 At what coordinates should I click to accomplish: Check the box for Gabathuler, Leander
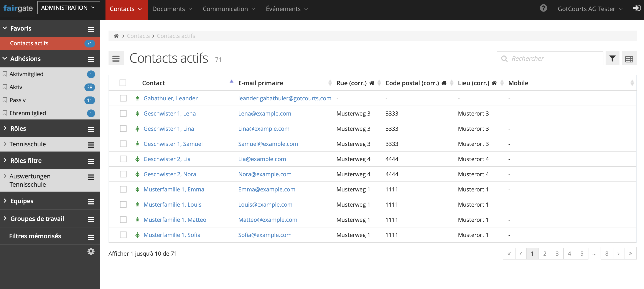pyautogui.click(x=123, y=98)
